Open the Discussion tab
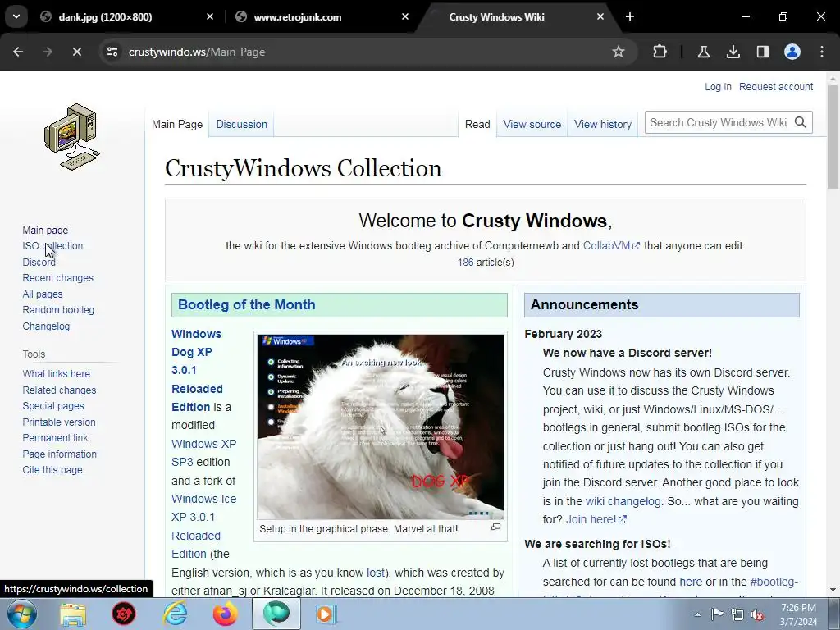The height and width of the screenshot is (630, 840). coord(242,125)
